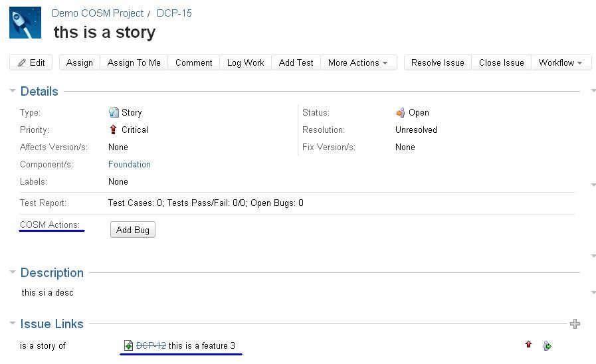596x364 pixels.
Task: Click the linked issue's red priority icon
Action: pyautogui.click(x=528, y=345)
